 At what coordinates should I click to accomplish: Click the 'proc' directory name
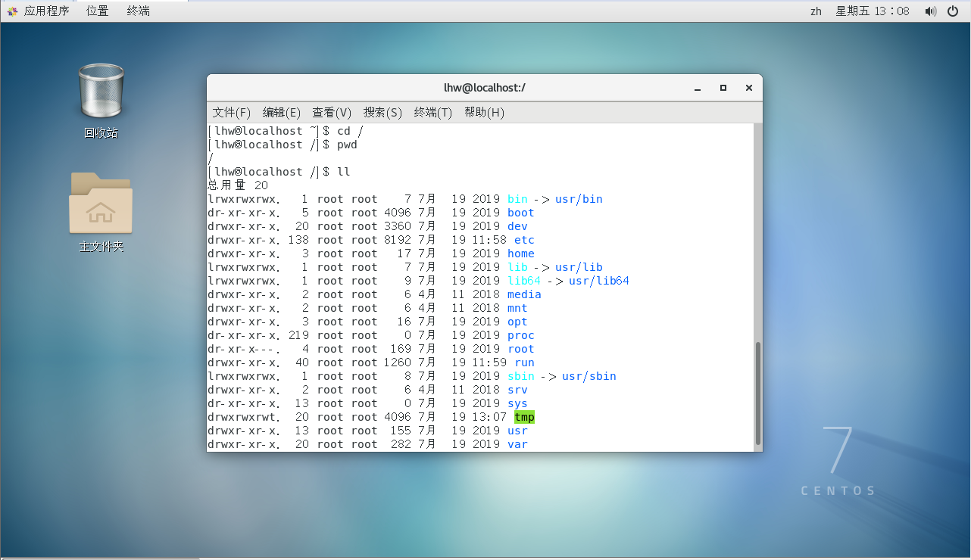click(x=521, y=335)
